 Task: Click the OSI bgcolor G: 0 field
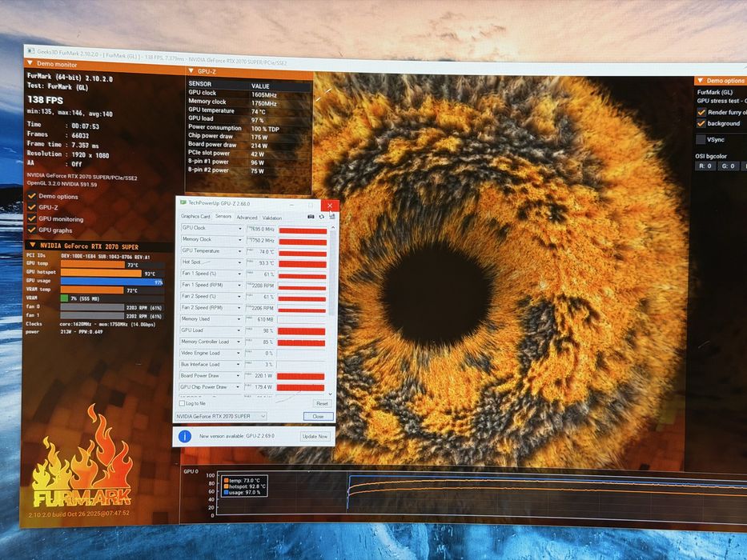(729, 166)
